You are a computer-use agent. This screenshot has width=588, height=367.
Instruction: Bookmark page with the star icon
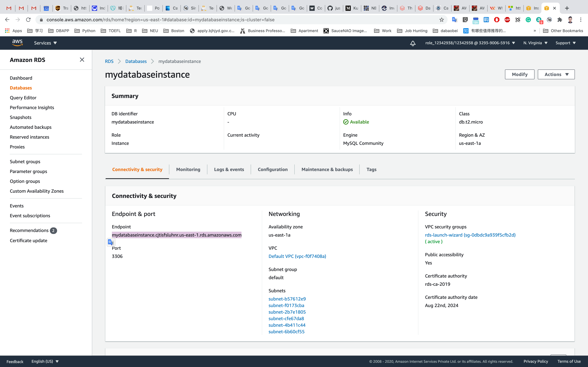pos(441,20)
